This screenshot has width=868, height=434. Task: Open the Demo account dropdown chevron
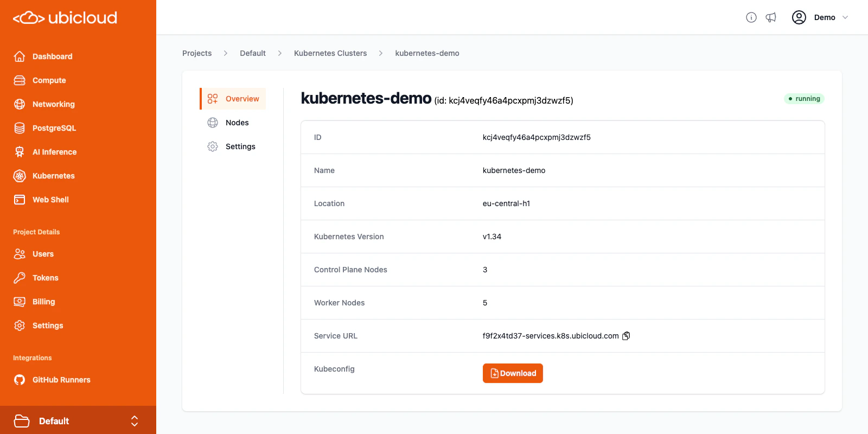[845, 17]
